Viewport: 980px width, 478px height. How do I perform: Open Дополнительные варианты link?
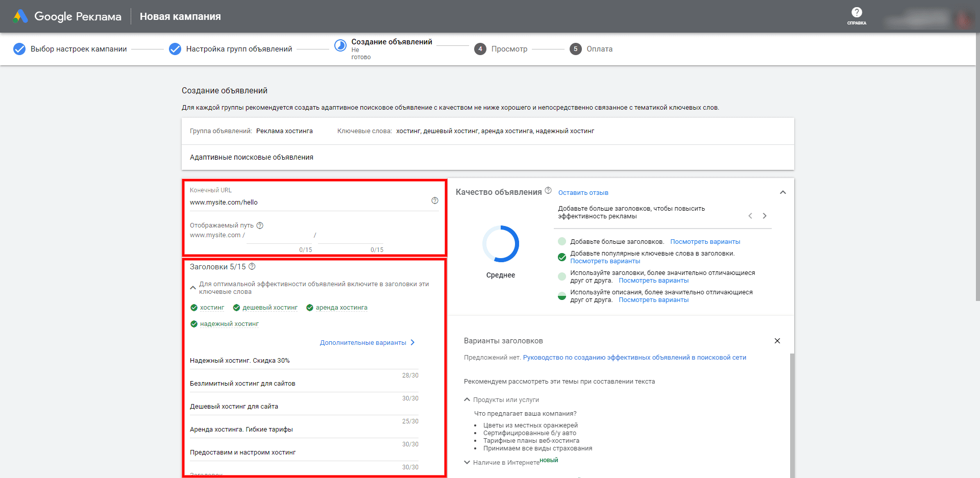[x=367, y=343]
